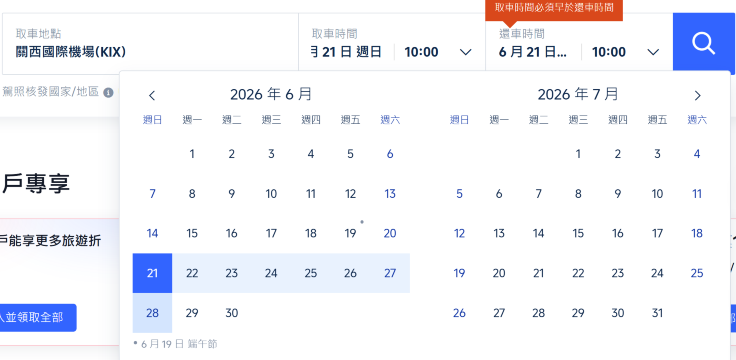Select July 17 in the calendar
736x360 pixels.
[658, 233]
